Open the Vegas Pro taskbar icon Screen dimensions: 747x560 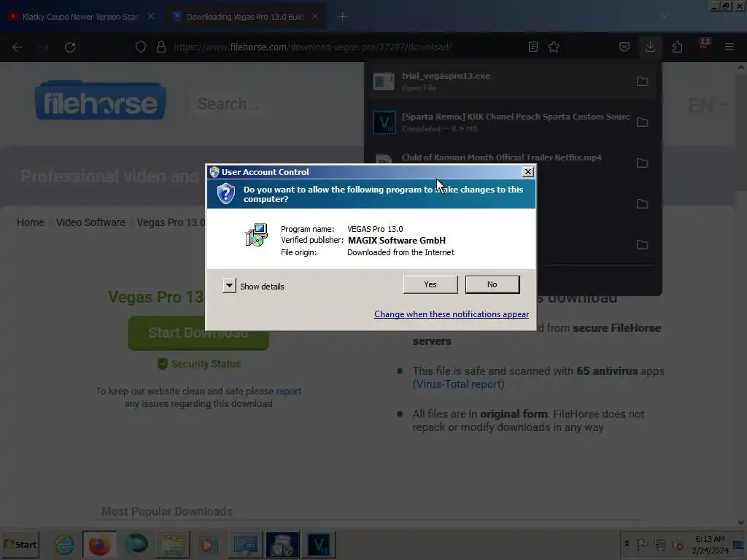[x=318, y=545]
